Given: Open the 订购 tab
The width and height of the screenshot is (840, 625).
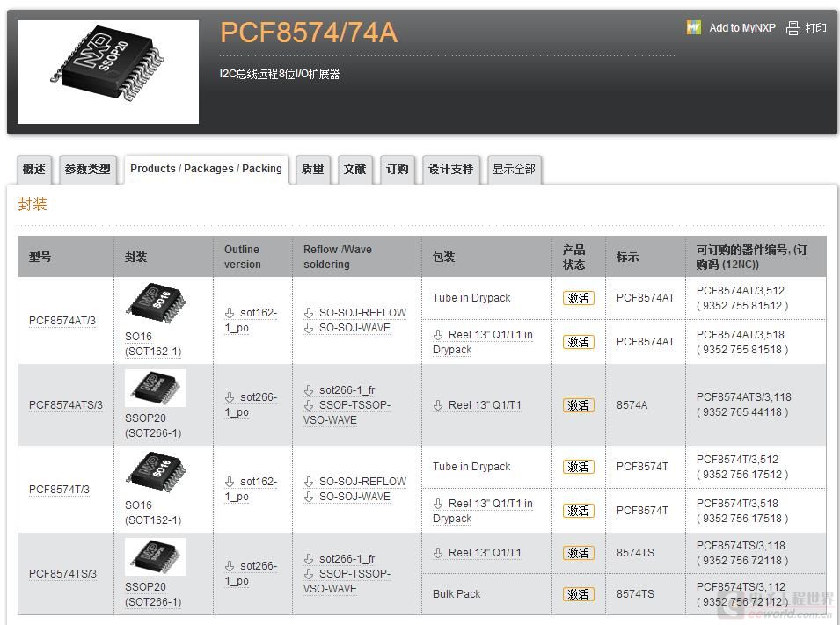Looking at the screenshot, I should tap(397, 170).
